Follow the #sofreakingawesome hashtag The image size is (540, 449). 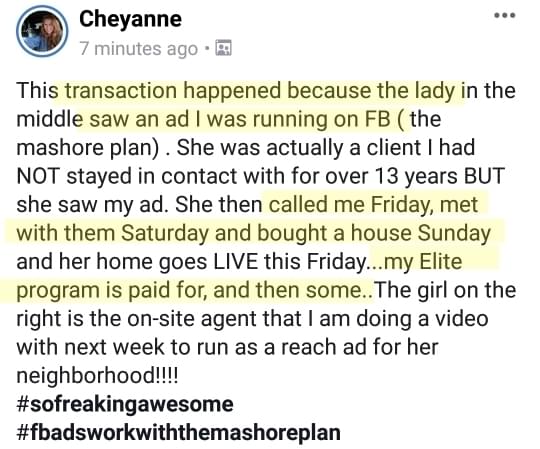coord(125,404)
